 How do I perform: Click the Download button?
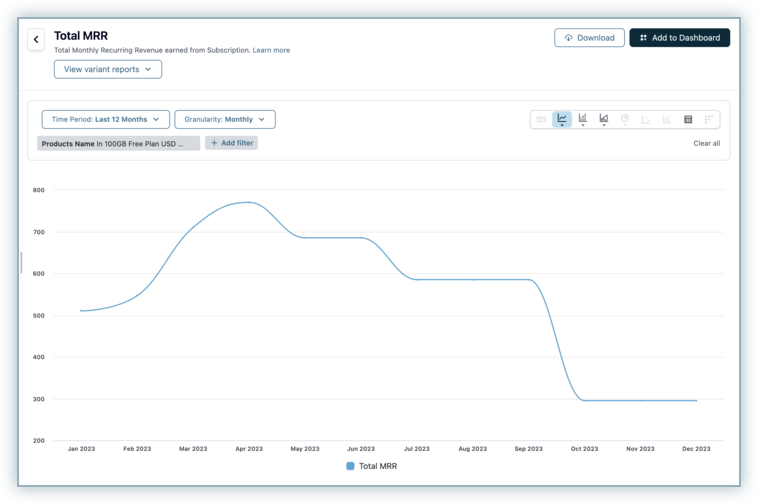pos(589,38)
